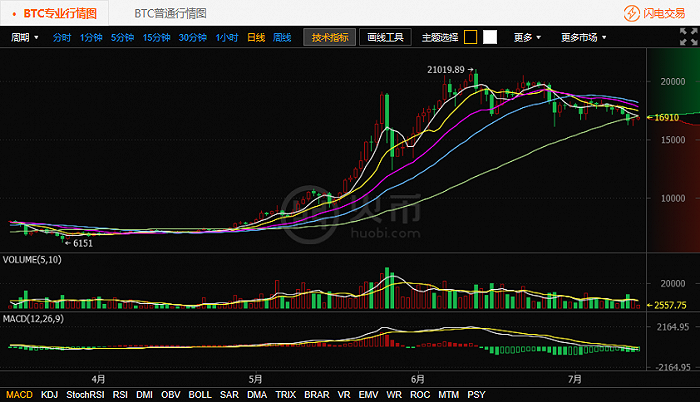Select the WR indicator
Screen dimensions: 700x402
point(394,395)
